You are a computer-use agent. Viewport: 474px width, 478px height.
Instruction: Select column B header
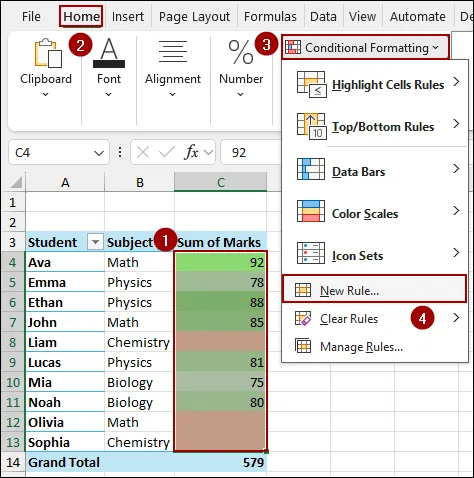pyautogui.click(x=140, y=182)
